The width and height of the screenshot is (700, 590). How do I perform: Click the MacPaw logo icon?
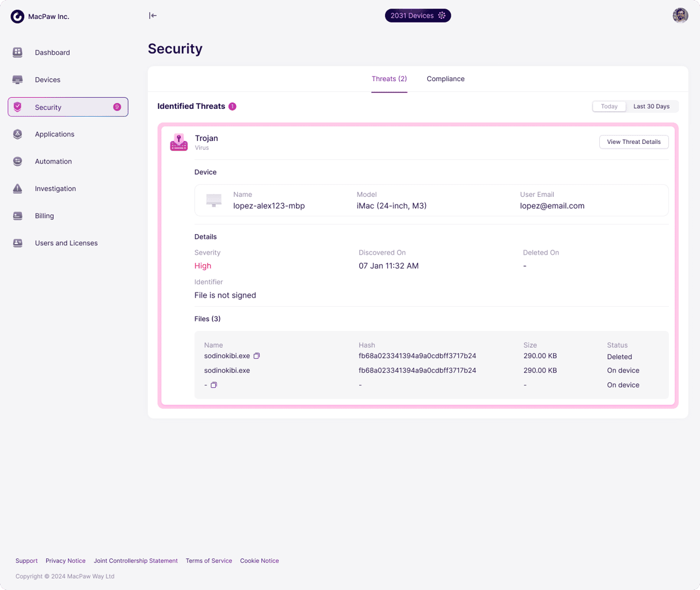[17, 17]
